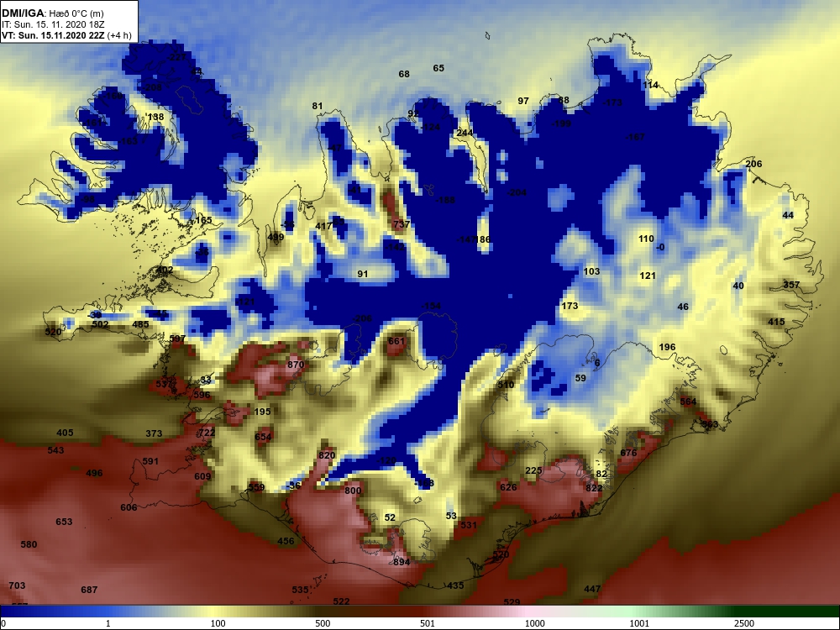Click the map value 405
Viewport: 840px width, 630px height.
coord(65,433)
